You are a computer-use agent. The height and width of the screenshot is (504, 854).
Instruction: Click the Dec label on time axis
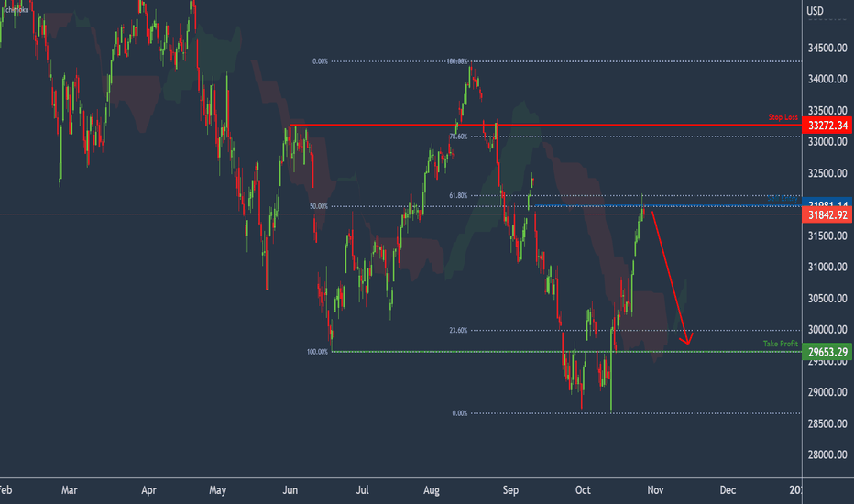(x=728, y=490)
